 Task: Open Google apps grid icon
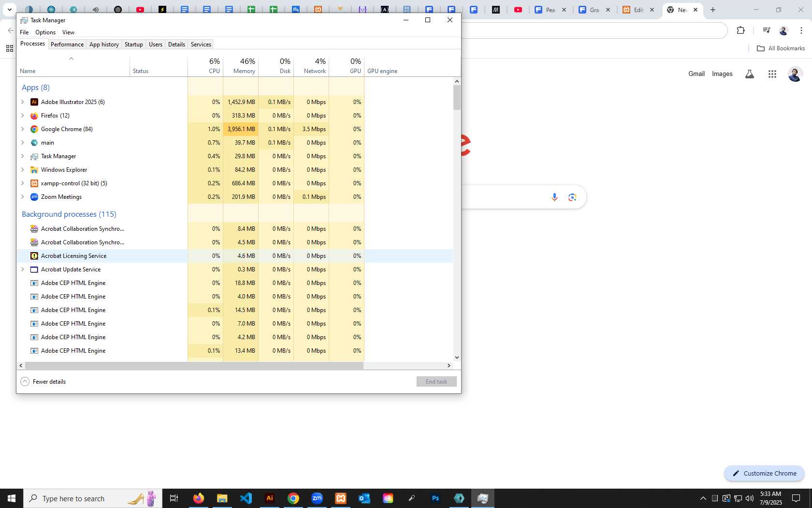772,74
